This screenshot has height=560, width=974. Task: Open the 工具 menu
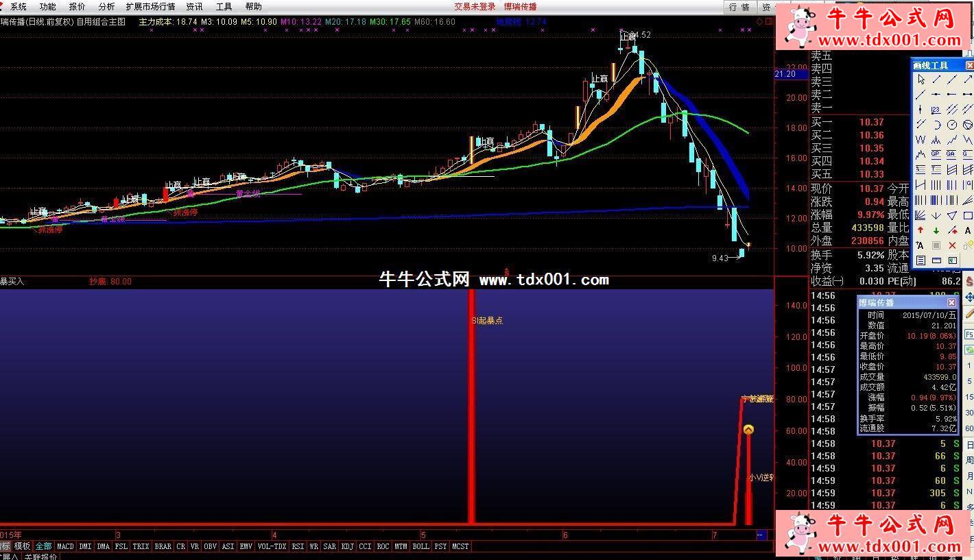point(224,6)
